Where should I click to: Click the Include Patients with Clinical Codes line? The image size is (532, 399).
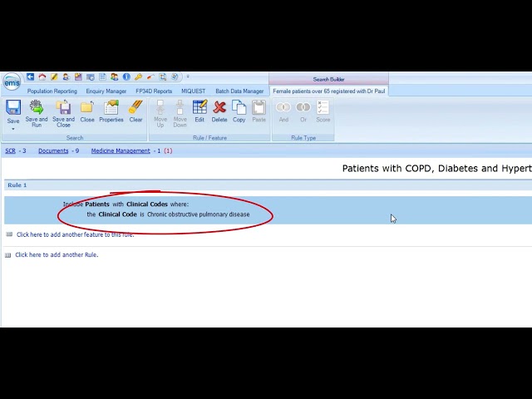coord(126,204)
